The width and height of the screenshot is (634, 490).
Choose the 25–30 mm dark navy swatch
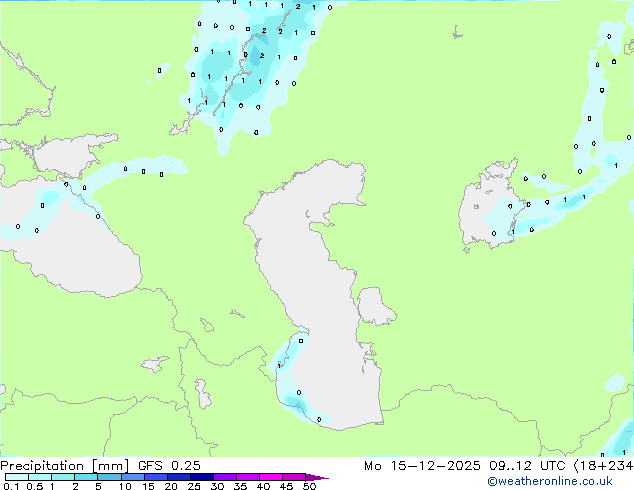tap(201, 477)
